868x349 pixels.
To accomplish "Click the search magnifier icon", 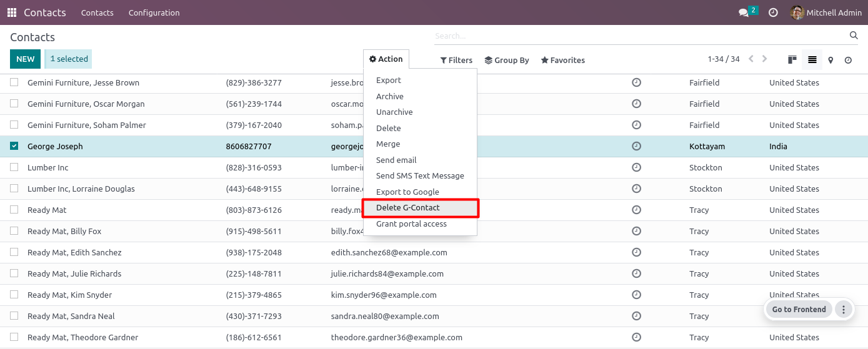I will [854, 36].
